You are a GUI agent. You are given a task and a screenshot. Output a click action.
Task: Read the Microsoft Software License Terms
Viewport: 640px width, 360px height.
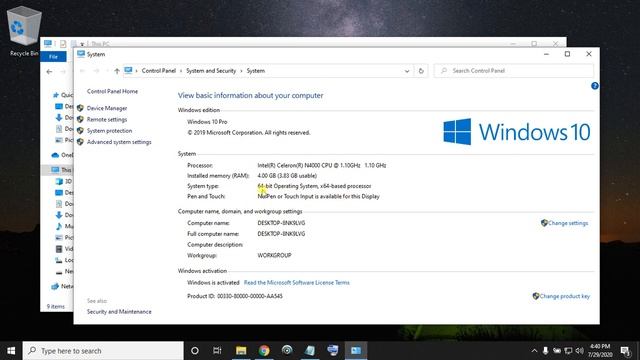[296, 282]
